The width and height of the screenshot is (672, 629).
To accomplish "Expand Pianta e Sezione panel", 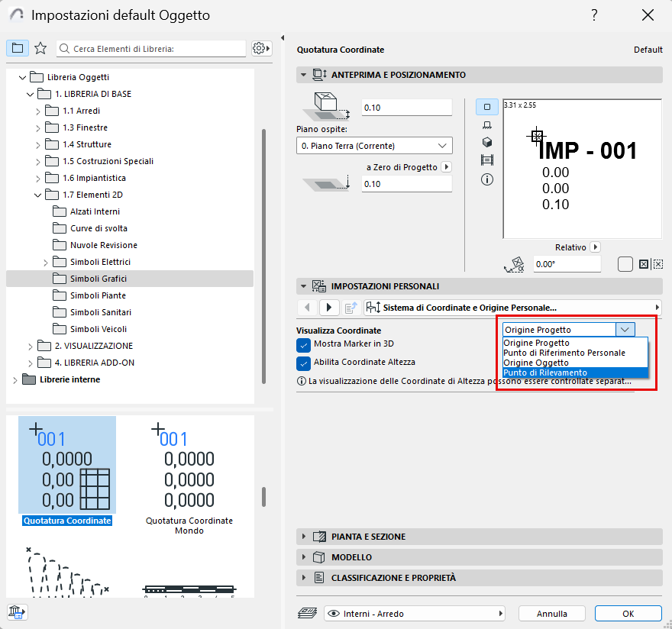I will [x=303, y=537].
